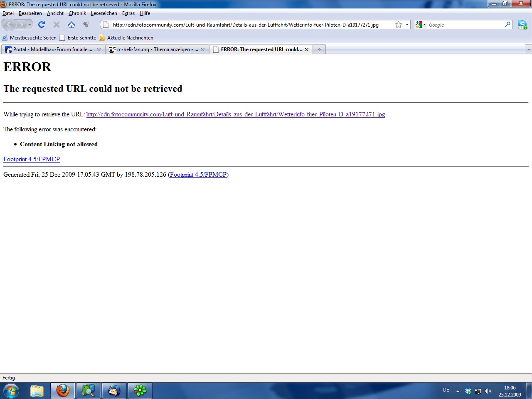Launch Thunderbird from the taskbar
Image resolution: width=532 pixels, height=399 pixels.
pyautogui.click(x=114, y=391)
